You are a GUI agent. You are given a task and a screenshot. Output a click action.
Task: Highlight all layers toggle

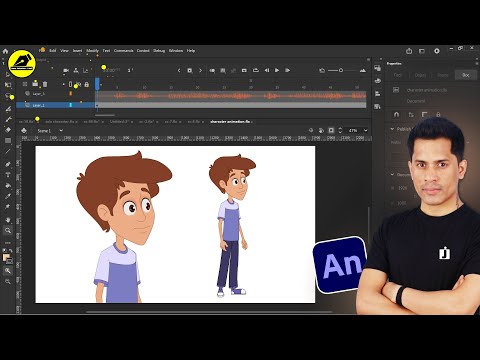coord(63,85)
